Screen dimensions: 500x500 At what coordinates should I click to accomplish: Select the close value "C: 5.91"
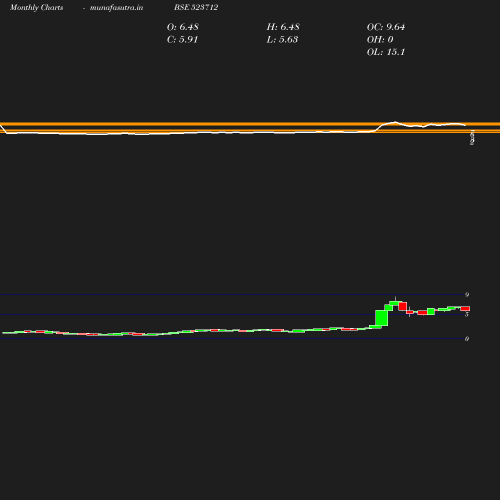[x=182, y=39]
